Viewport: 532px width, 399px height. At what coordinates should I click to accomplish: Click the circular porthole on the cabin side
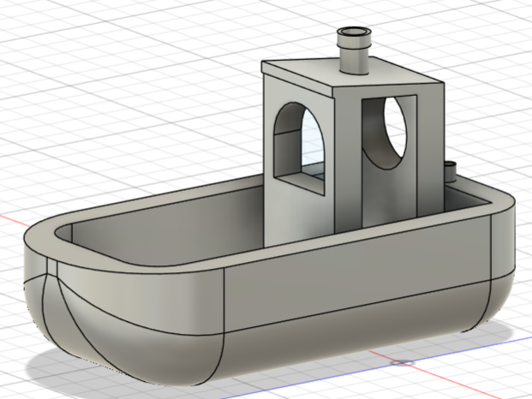tap(395, 128)
